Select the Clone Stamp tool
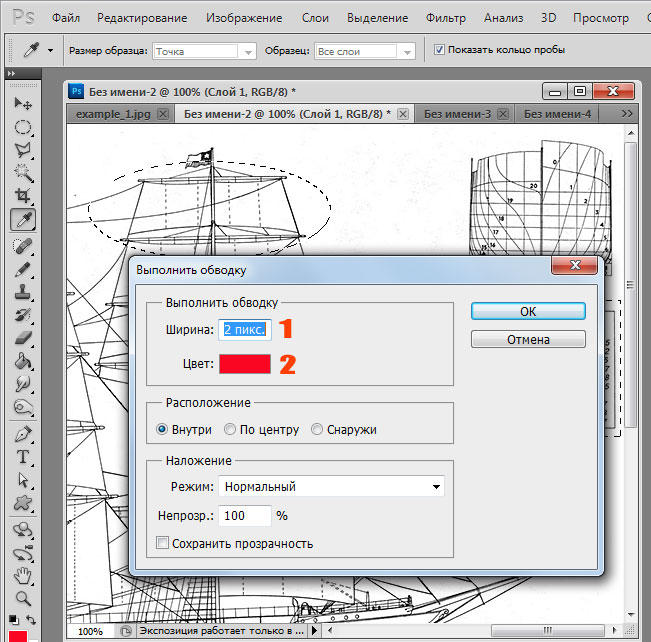 tap(22, 292)
